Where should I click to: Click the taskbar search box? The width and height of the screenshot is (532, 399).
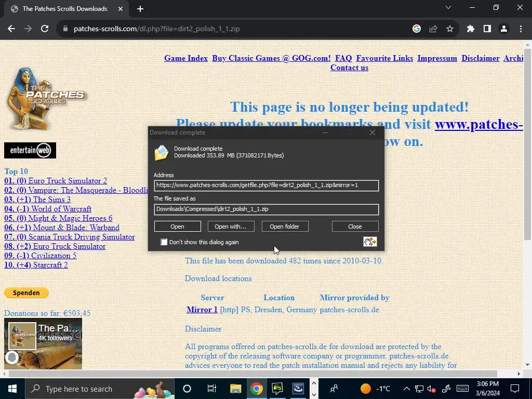pos(100,389)
